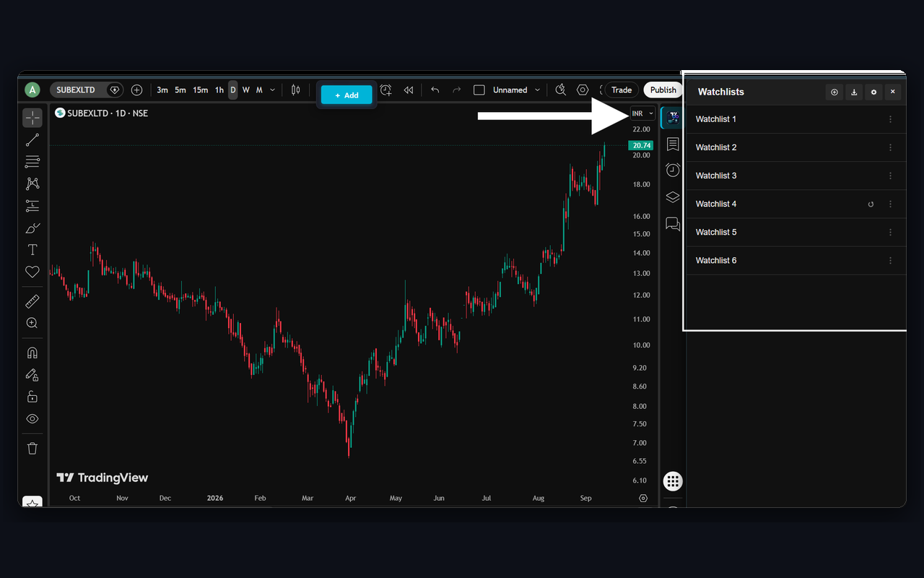
Task: Toggle lock all drawings
Action: coord(32,397)
